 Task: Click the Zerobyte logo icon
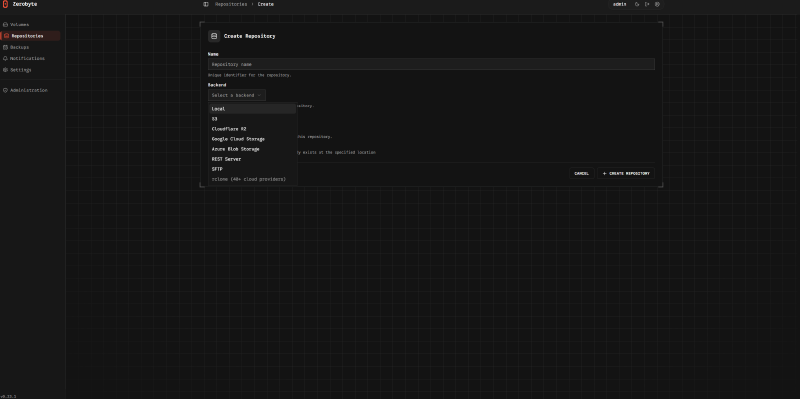click(x=6, y=4)
